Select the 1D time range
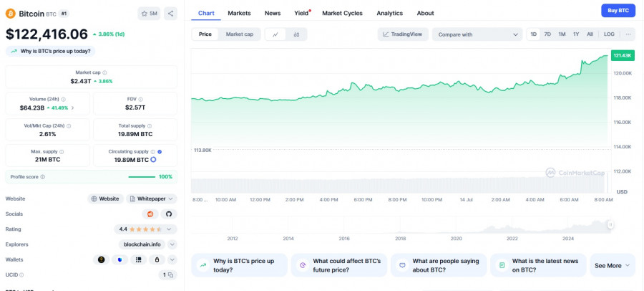This screenshot has width=644, height=291. pos(534,34)
